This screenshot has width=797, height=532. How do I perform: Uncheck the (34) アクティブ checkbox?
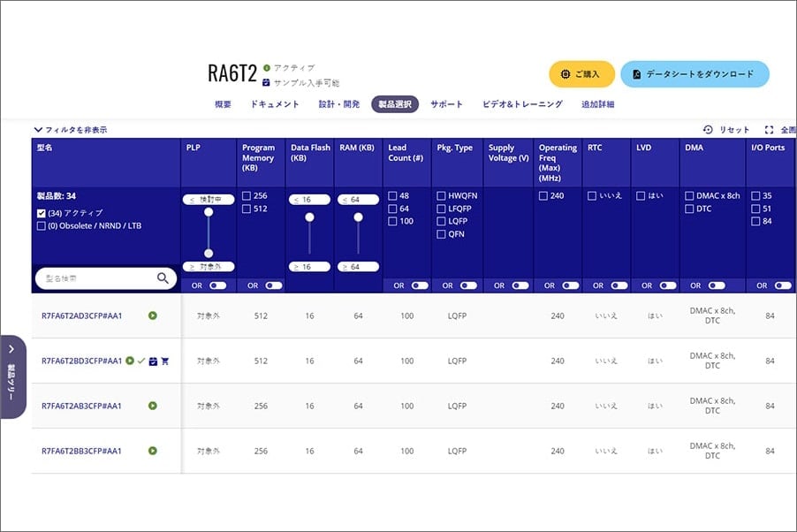coord(42,213)
